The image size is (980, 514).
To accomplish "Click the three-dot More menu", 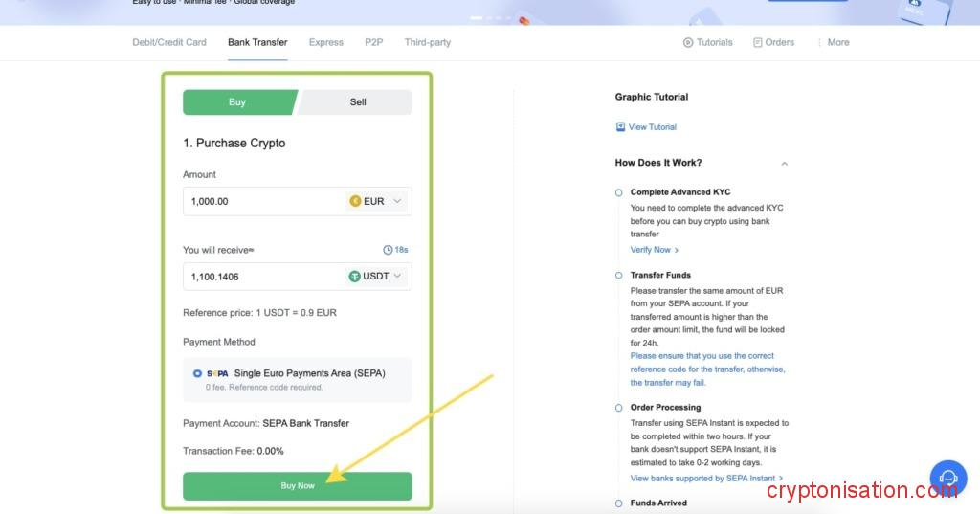I will pos(820,43).
